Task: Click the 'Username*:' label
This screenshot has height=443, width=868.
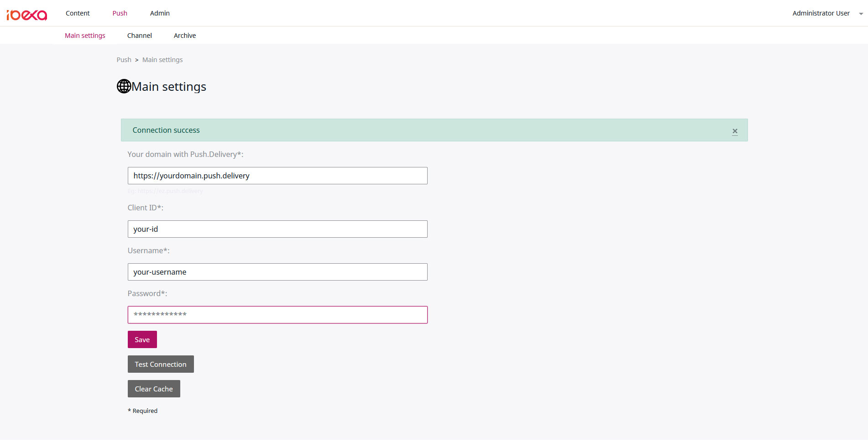Action: pos(148,250)
